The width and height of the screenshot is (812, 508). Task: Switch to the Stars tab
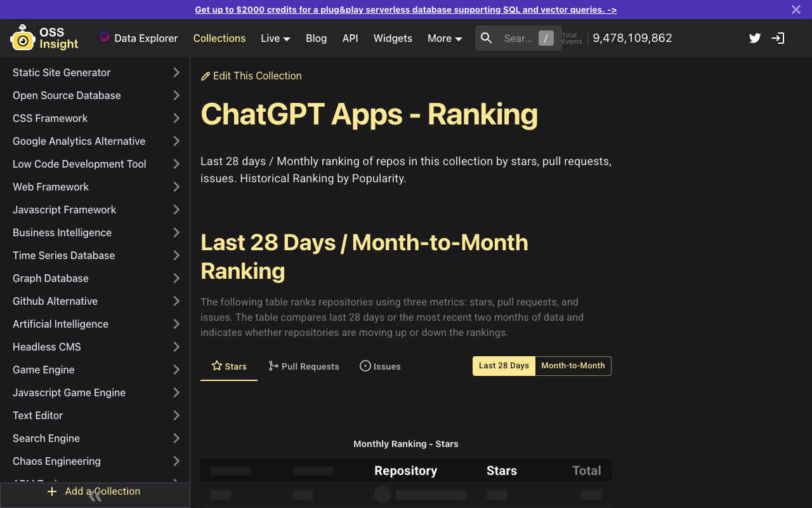pyautogui.click(x=229, y=366)
